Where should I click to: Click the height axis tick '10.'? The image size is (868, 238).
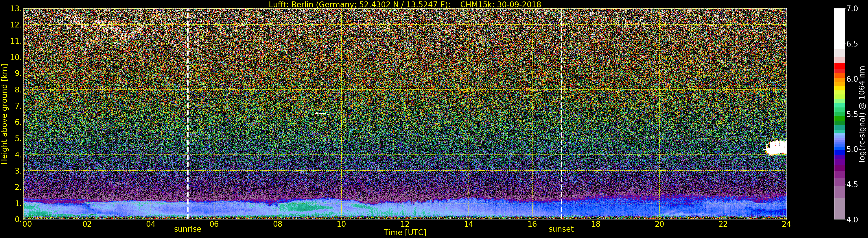[16, 57]
